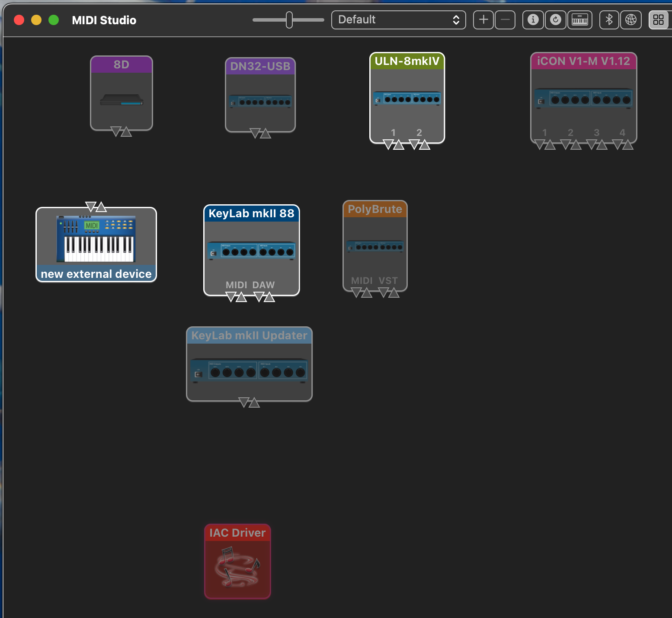
Task: Zoom the MIDI Studio window with green button
Action: (x=54, y=20)
